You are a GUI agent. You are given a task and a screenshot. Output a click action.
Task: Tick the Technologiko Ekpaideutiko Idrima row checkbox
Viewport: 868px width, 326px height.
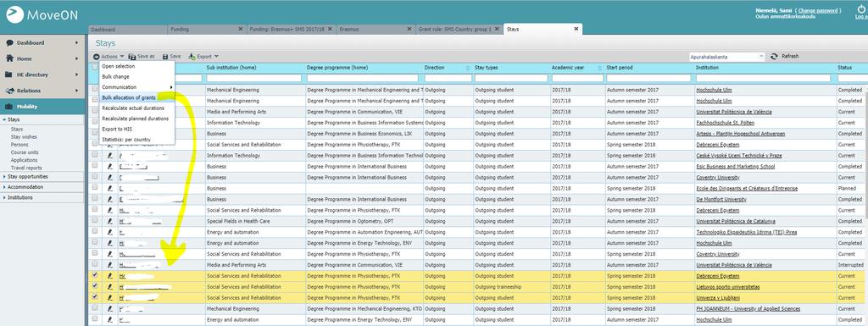pos(95,231)
